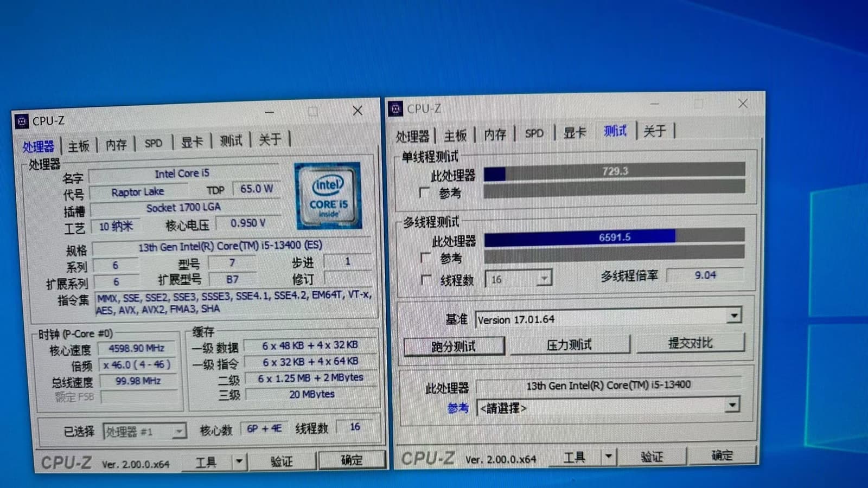
Task: Open the 内存 tab in the processor window
Action: coord(116,144)
